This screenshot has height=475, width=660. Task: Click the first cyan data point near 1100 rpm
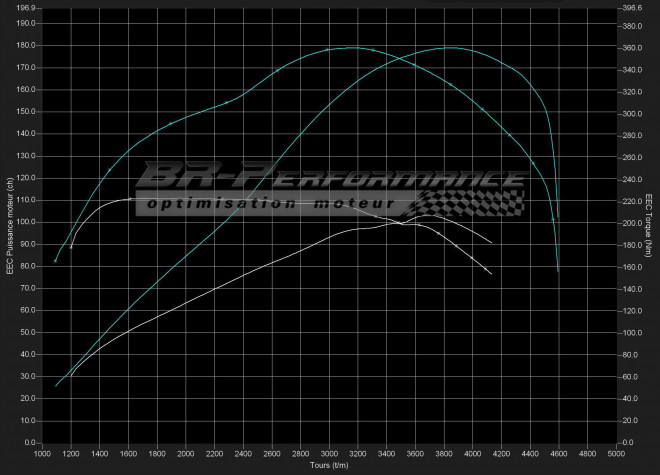[55, 261]
